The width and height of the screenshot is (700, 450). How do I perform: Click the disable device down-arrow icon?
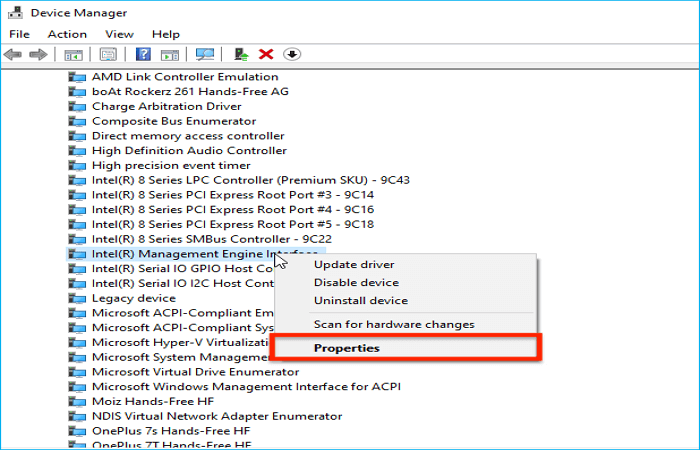[x=291, y=54]
